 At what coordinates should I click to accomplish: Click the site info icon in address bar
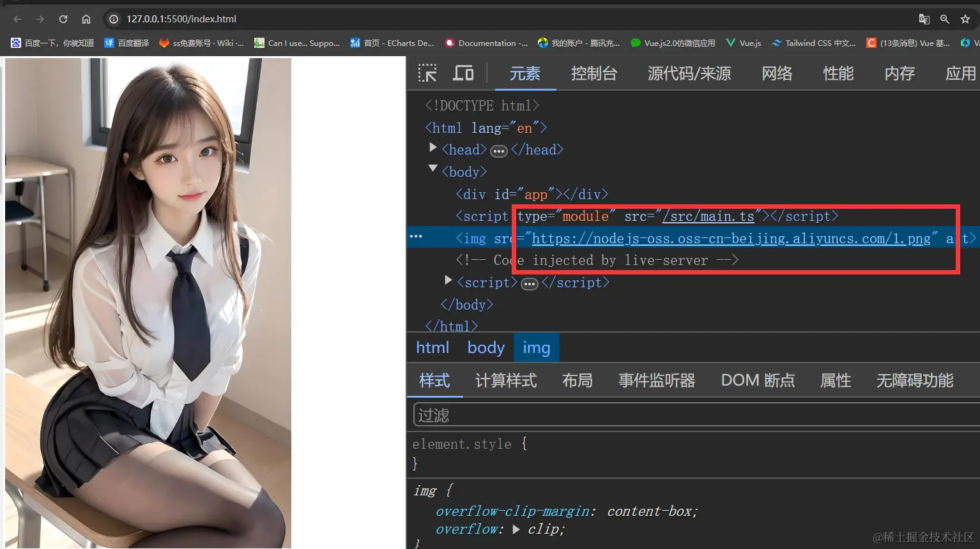114,19
